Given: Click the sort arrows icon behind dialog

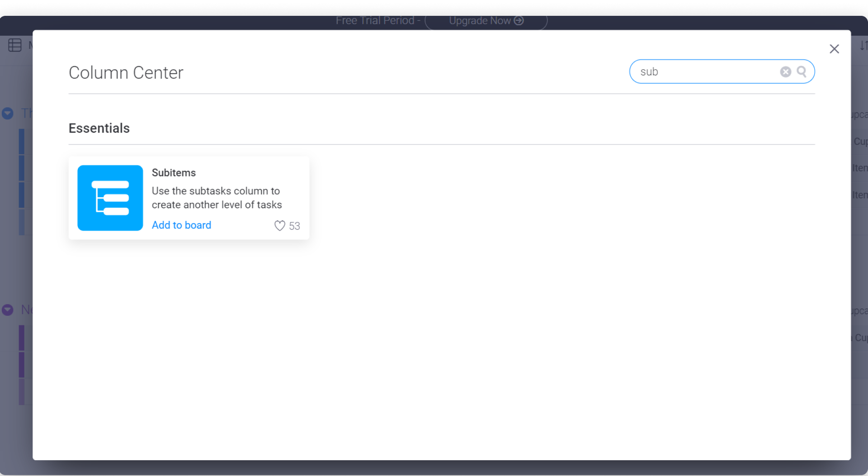Looking at the screenshot, I should coord(863,45).
